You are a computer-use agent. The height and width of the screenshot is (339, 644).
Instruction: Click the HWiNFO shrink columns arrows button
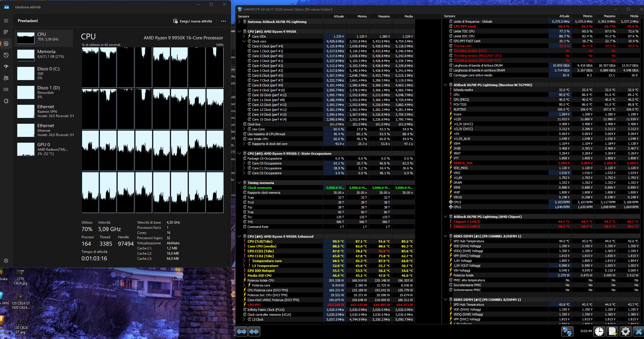point(254,332)
